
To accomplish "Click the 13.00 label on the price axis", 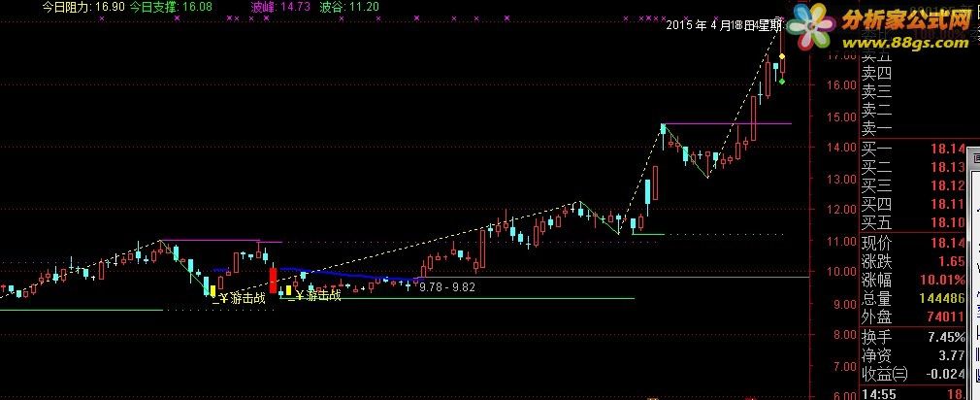I will 840,179.
